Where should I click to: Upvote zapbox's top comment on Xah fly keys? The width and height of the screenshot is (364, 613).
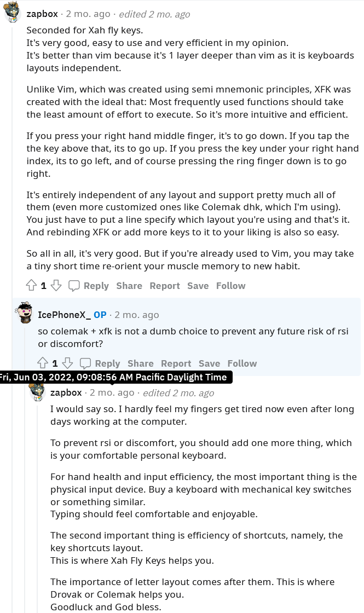(31, 286)
